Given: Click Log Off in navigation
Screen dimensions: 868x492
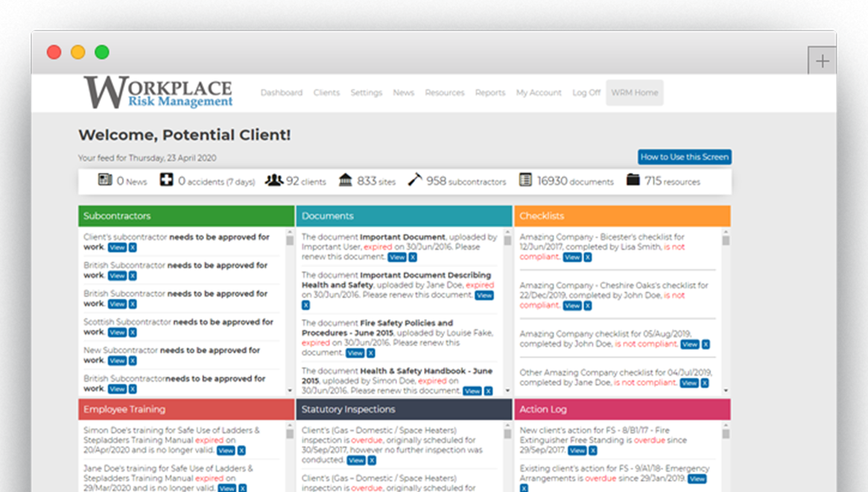Looking at the screenshot, I should (586, 92).
